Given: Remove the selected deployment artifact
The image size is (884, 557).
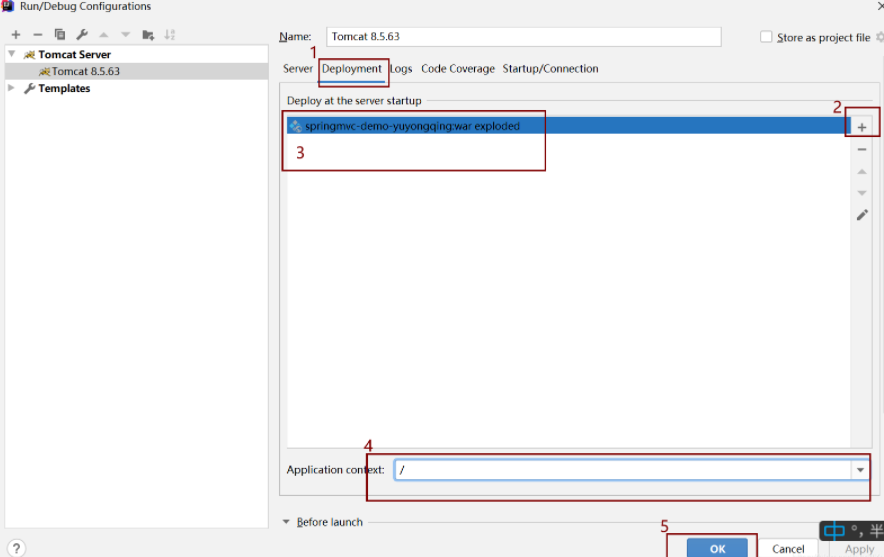Looking at the screenshot, I should coord(862,150).
